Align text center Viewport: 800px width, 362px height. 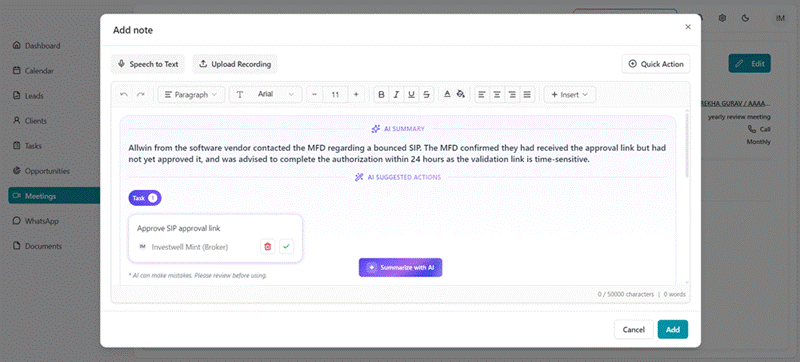497,94
